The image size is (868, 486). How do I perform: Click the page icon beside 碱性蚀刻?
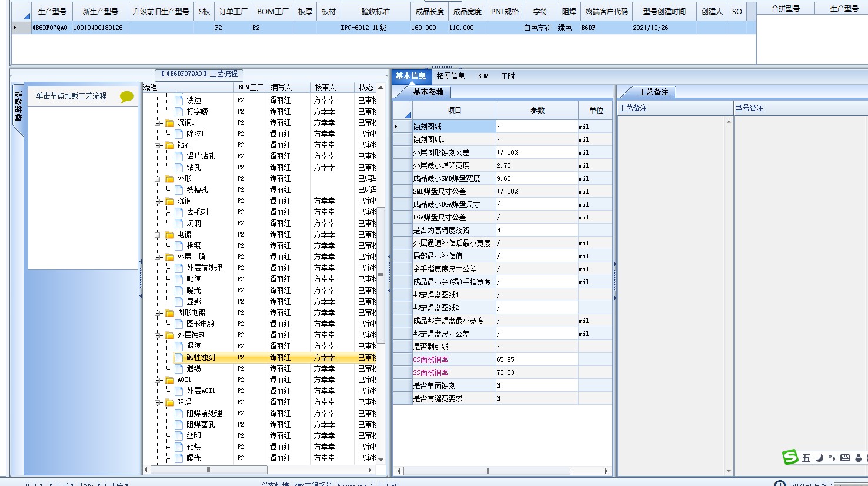(x=179, y=358)
